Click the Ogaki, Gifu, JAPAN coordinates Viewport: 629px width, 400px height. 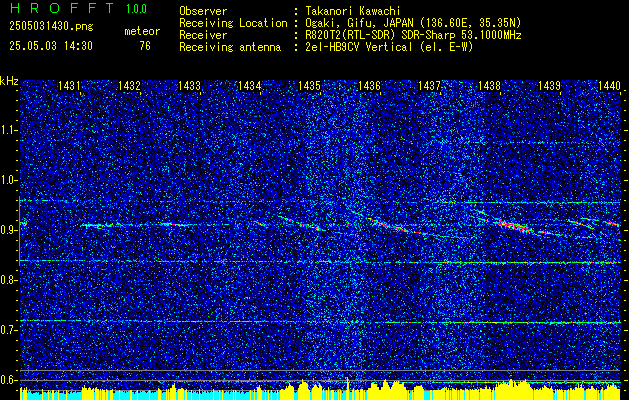(x=413, y=23)
